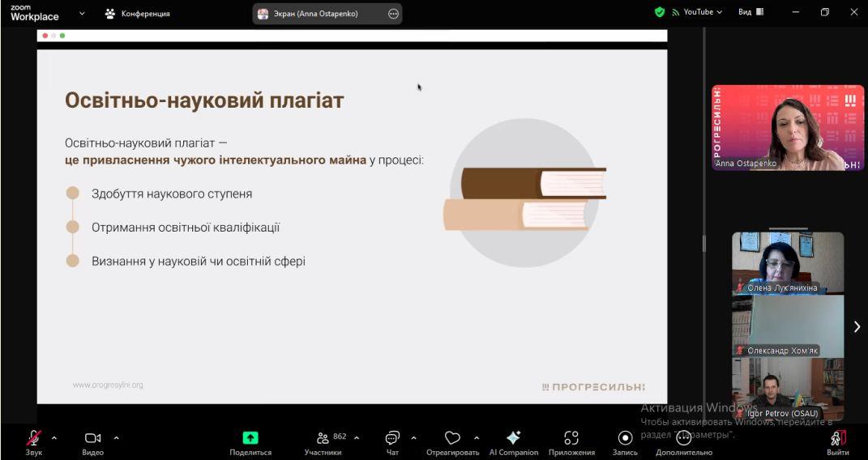Open the Дополнительно more options button

(x=684, y=442)
